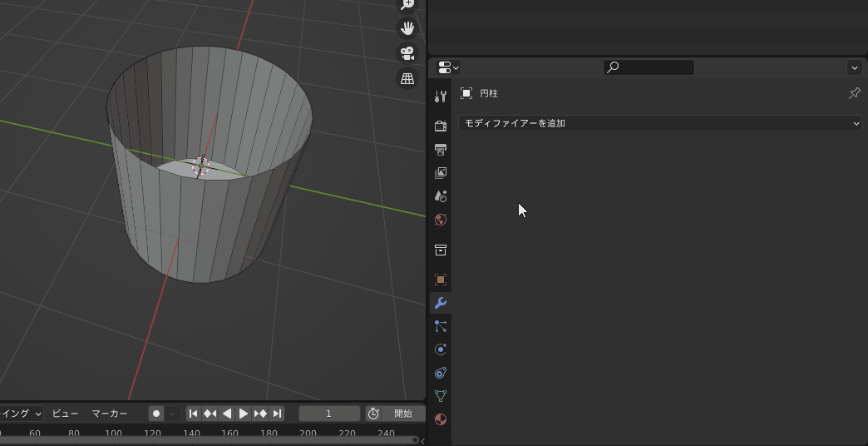The width and height of the screenshot is (868, 446).
Task: Open the Object Data (mesh) properties tab
Action: pyautogui.click(x=441, y=396)
